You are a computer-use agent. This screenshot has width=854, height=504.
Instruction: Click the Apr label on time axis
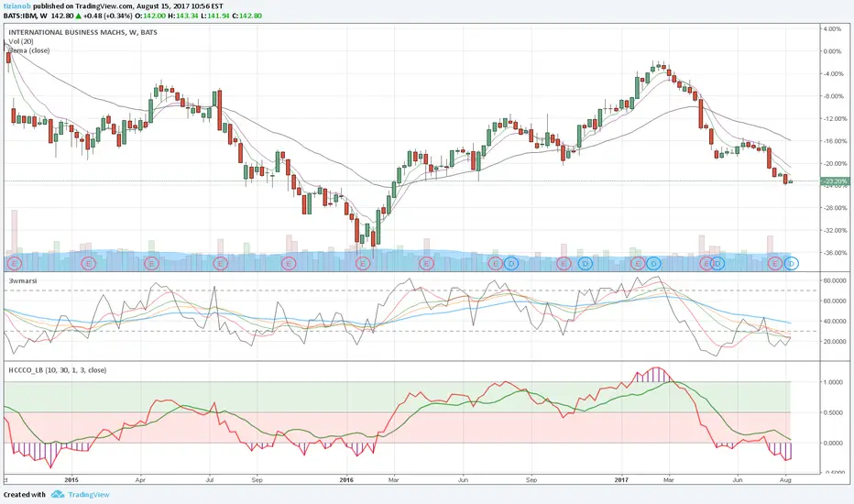[x=140, y=480]
